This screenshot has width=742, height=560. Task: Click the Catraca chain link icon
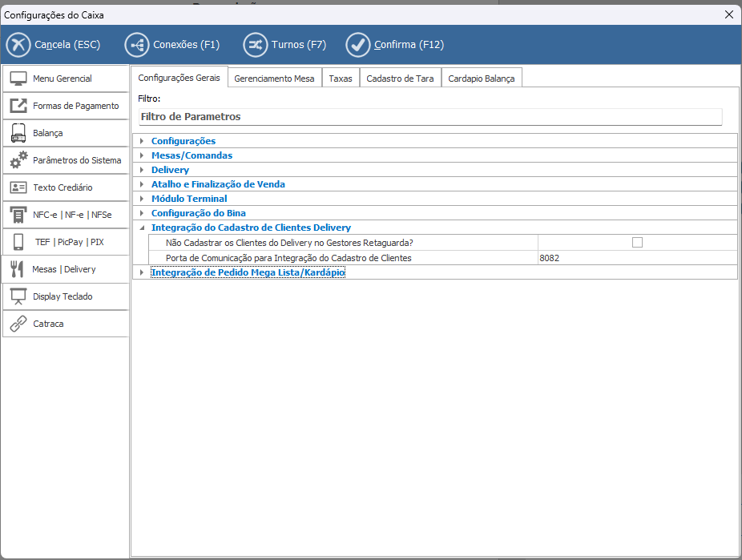click(x=18, y=324)
